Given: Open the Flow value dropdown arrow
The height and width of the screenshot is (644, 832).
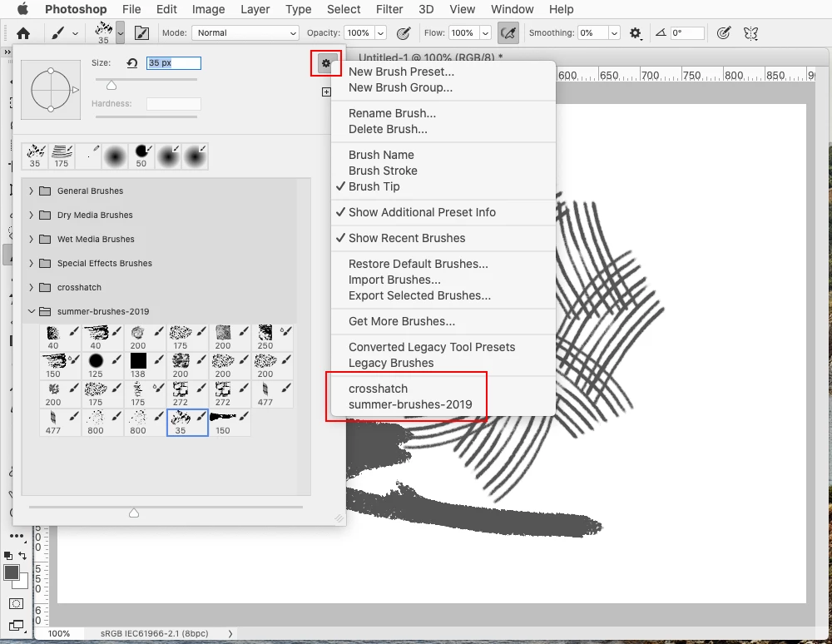Looking at the screenshot, I should tap(485, 33).
